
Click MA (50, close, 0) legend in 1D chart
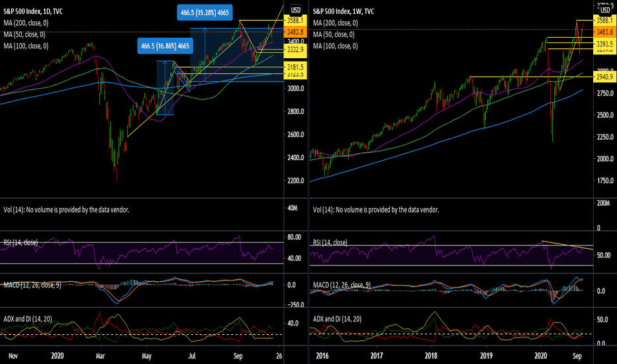click(24, 34)
